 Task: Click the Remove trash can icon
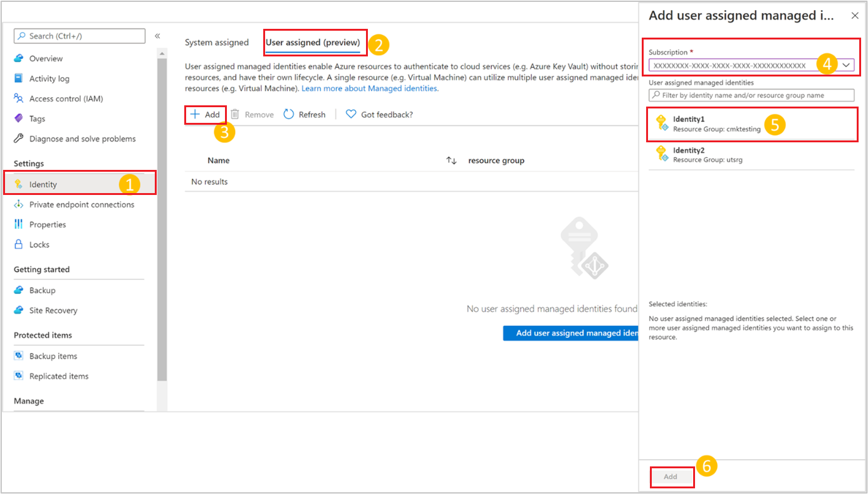pos(235,115)
